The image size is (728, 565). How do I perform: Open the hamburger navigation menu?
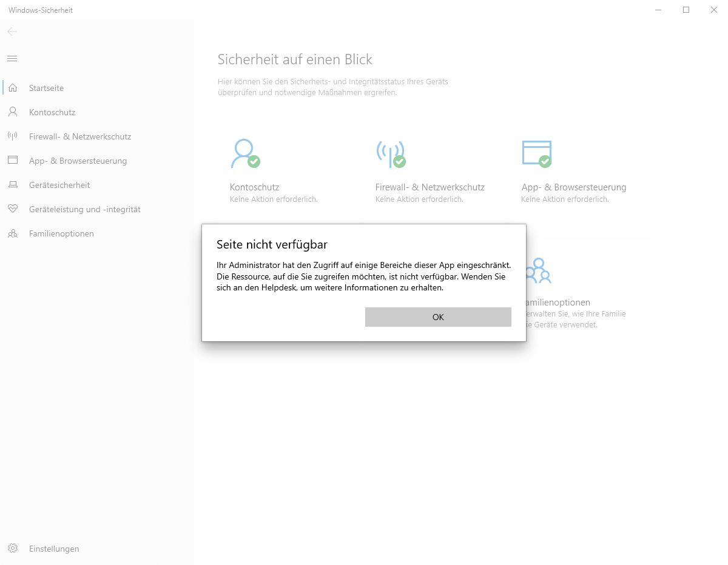[x=12, y=58]
